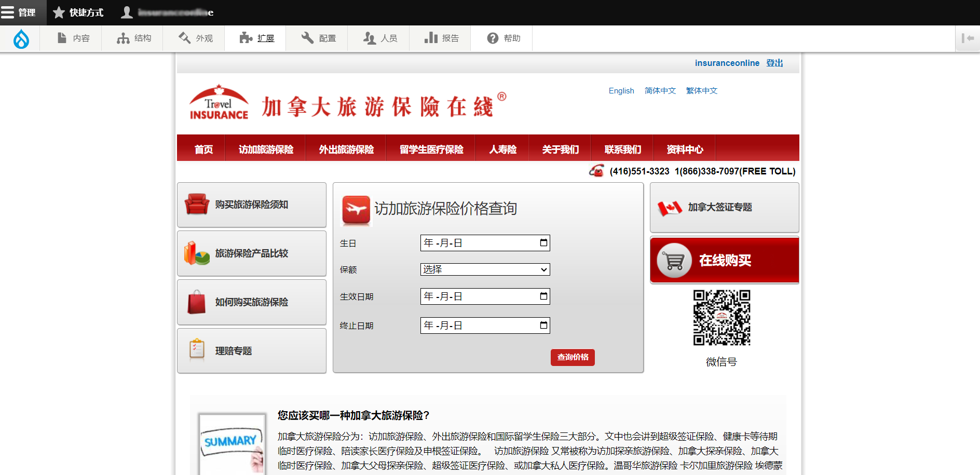Open the 人寿险 navigation tab

502,150
